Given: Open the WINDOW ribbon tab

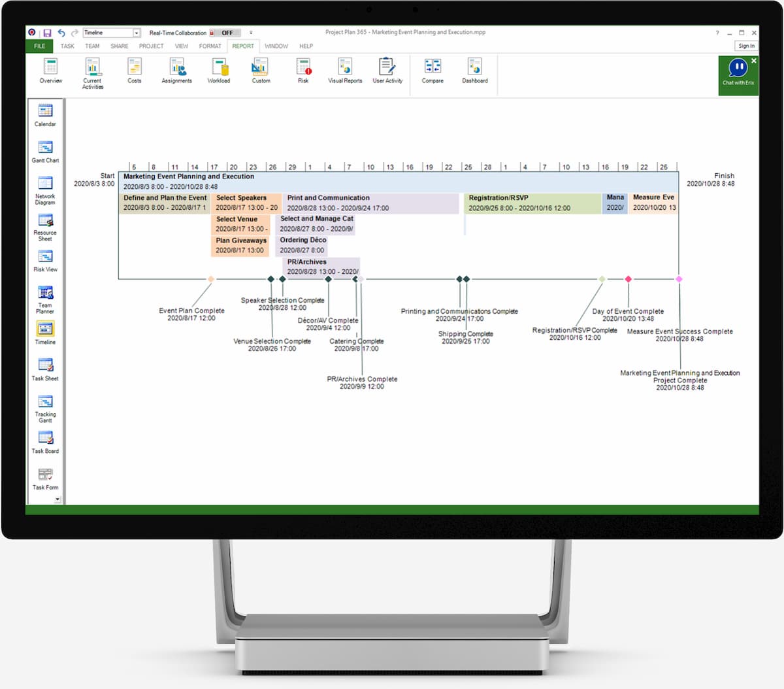Looking at the screenshot, I should (276, 46).
